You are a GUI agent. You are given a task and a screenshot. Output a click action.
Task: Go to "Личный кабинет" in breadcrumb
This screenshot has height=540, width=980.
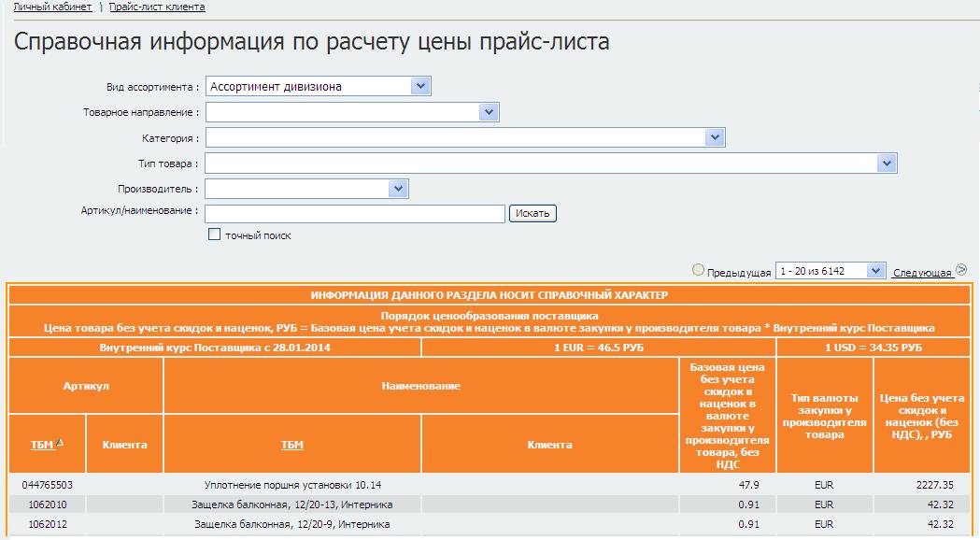click(52, 7)
